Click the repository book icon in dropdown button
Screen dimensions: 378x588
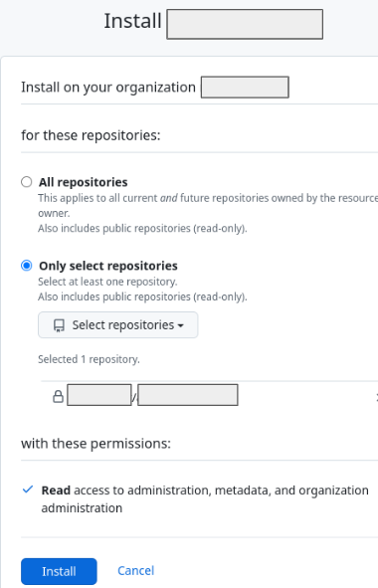[x=59, y=325]
